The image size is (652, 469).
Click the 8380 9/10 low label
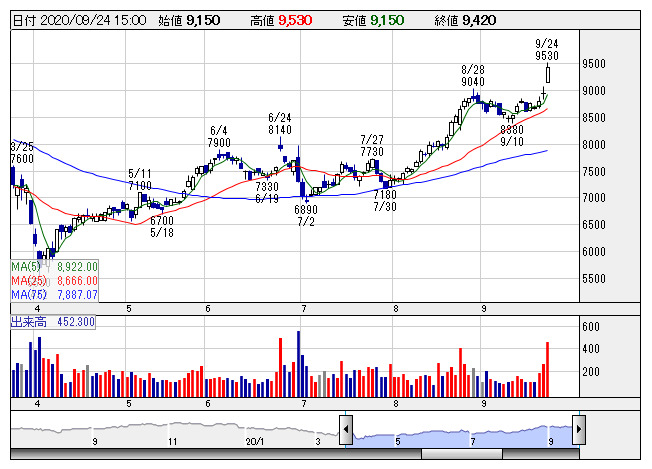point(512,136)
